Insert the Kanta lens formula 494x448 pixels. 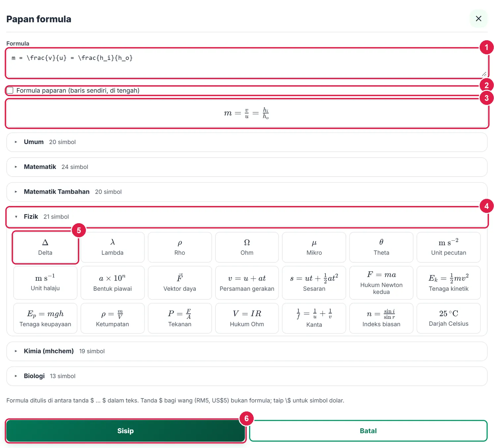tap(314, 318)
